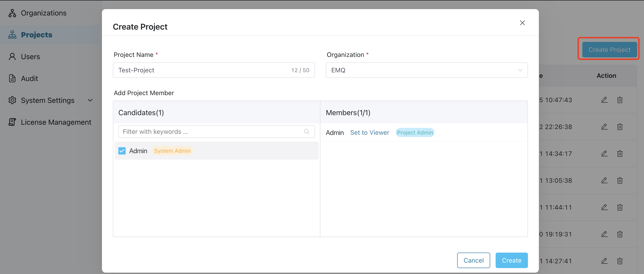Click inside the Project Name input field
This screenshot has height=274, width=644.
(x=214, y=70)
